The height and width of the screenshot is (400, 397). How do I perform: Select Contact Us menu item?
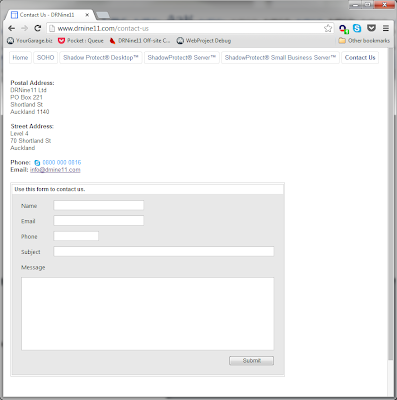click(x=360, y=58)
